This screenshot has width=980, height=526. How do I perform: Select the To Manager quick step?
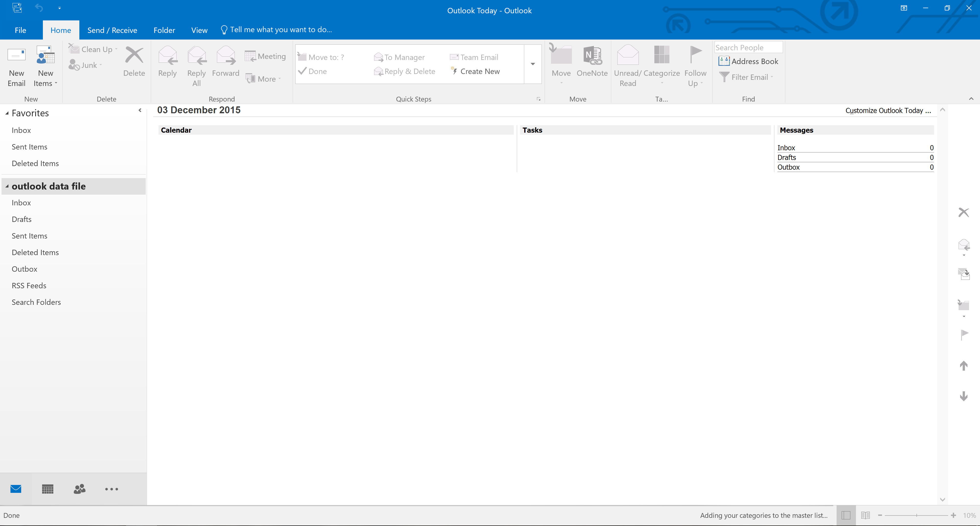tap(399, 57)
